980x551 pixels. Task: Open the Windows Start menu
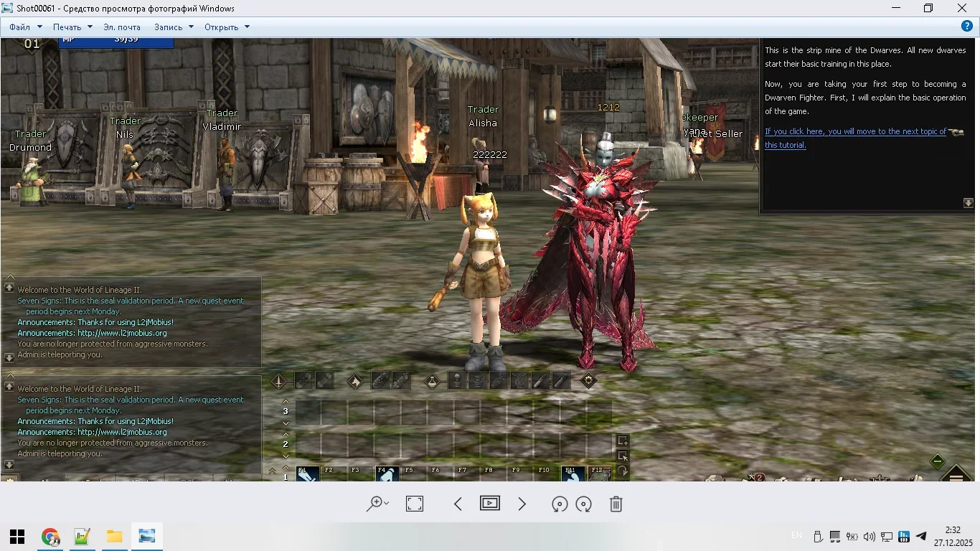(17, 537)
